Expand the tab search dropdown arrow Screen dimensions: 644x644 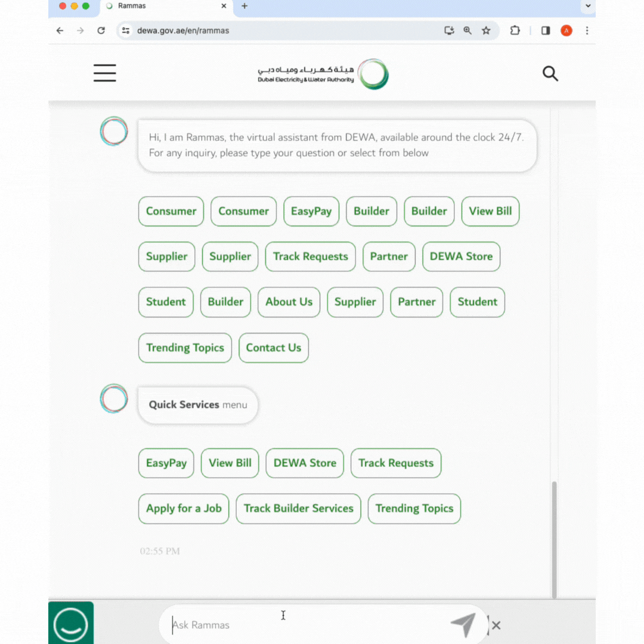(588, 6)
